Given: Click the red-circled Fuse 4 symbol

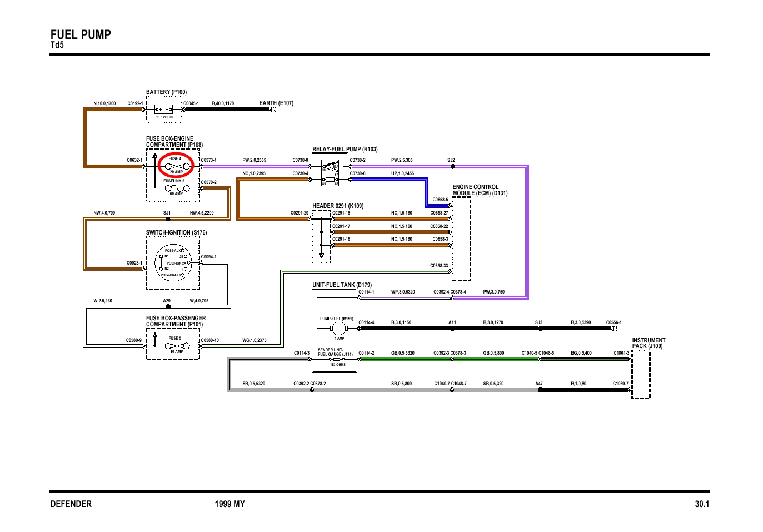Looking at the screenshot, I should pos(176,165).
